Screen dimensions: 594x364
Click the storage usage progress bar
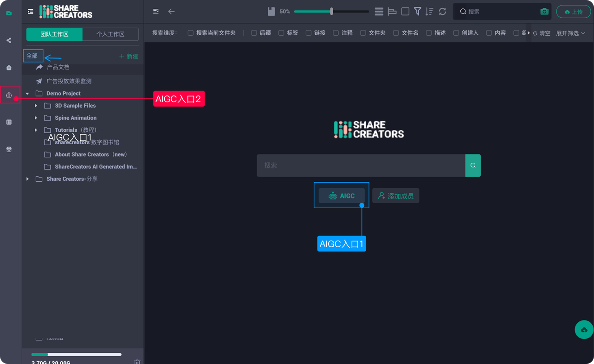pos(77,354)
